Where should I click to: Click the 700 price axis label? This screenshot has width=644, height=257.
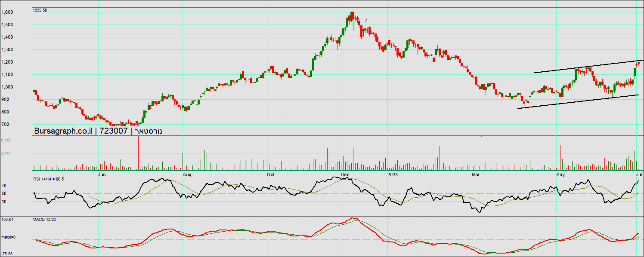pos(6,125)
